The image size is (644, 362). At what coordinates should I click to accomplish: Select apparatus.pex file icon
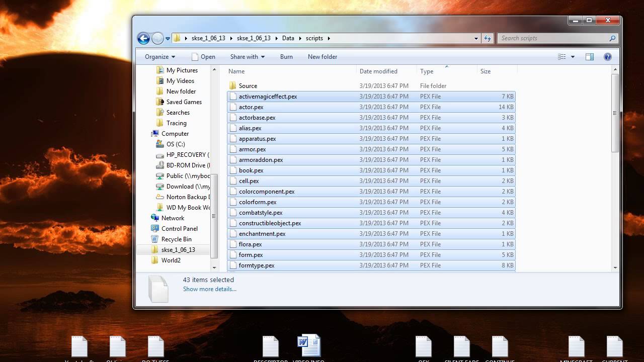[232, 139]
